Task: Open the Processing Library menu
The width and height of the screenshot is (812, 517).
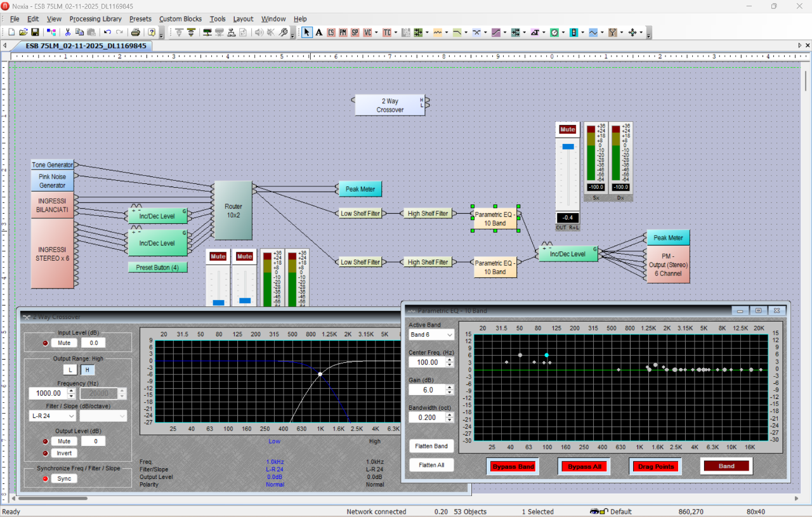Action: coord(95,19)
